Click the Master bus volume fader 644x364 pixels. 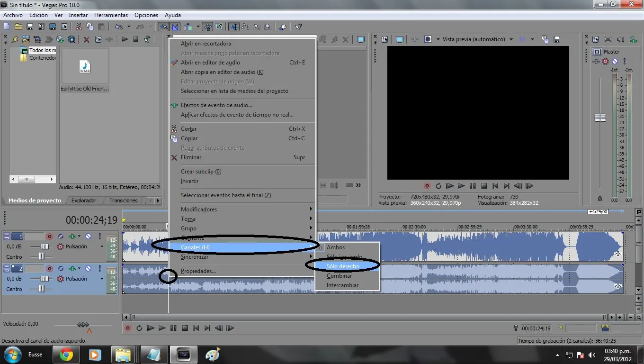(600, 118)
